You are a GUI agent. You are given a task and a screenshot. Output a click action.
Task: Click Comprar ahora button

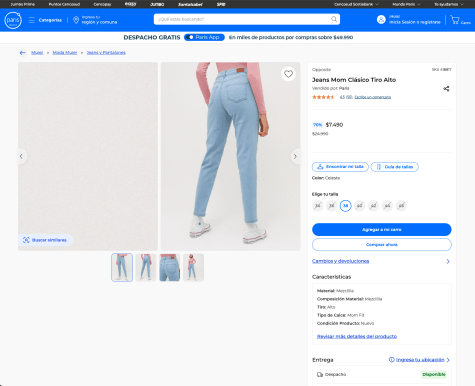(382, 244)
